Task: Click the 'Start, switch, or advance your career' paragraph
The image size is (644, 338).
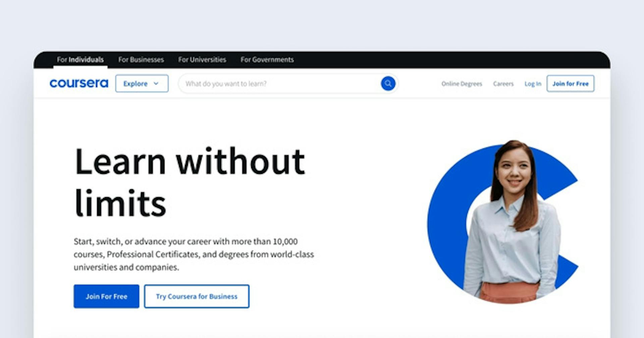Action: pos(194,254)
